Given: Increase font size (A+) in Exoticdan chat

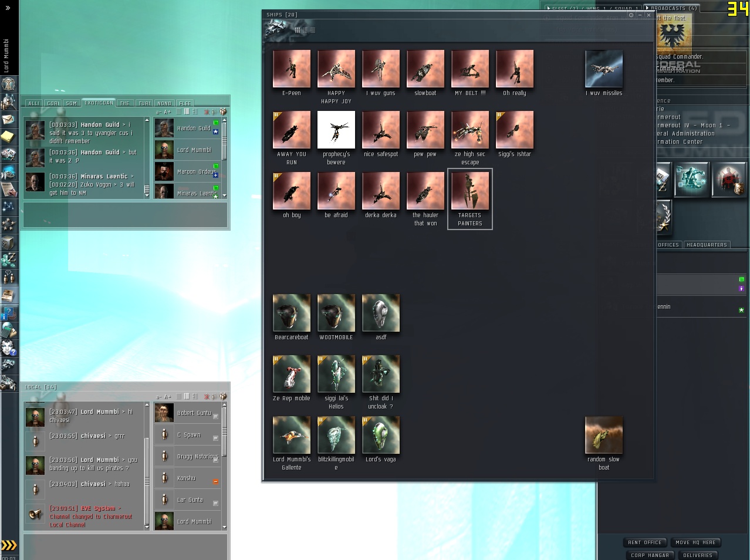Looking at the screenshot, I should point(167,112).
